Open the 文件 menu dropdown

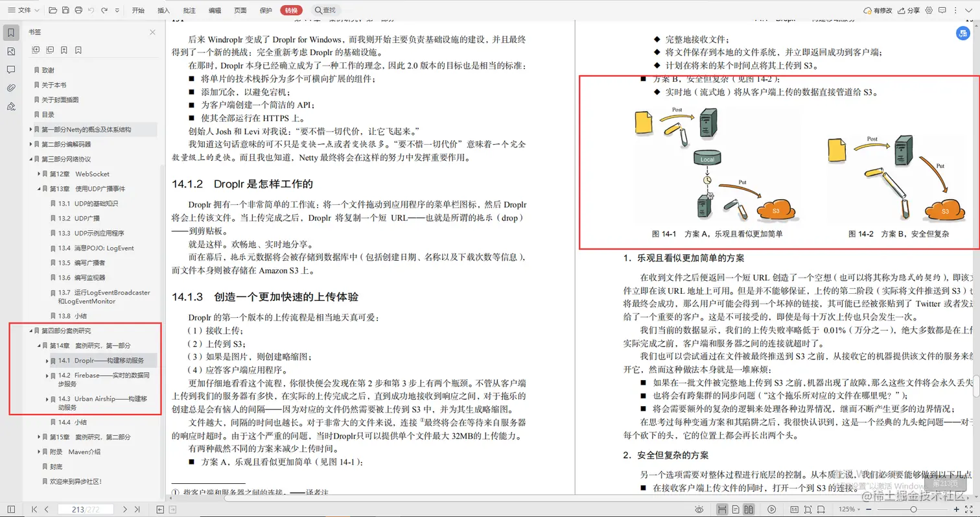pos(24,10)
